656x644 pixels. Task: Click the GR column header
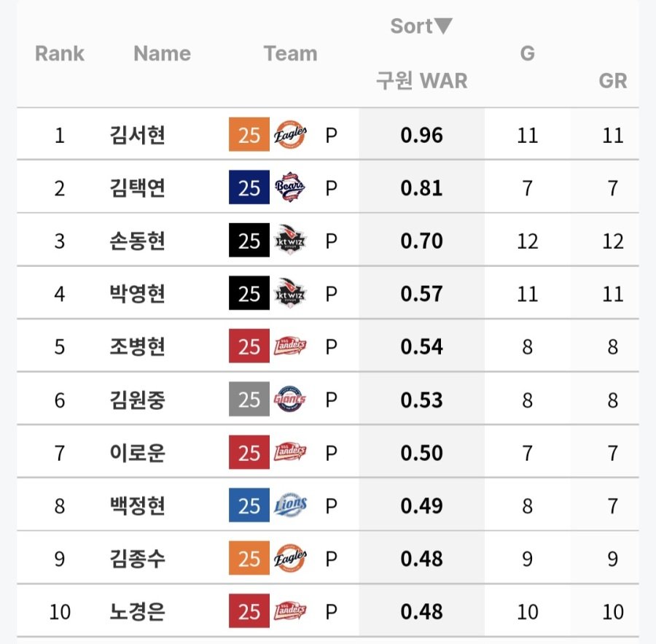coord(613,80)
